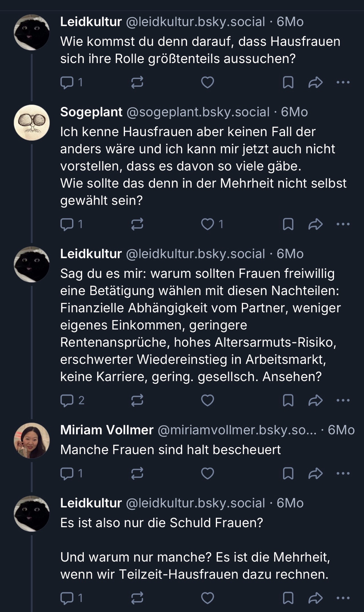Screen dimensions: 364x612
Task: Like Miriam Vollmer's 'bescheuert' post
Action: [x=208, y=473]
